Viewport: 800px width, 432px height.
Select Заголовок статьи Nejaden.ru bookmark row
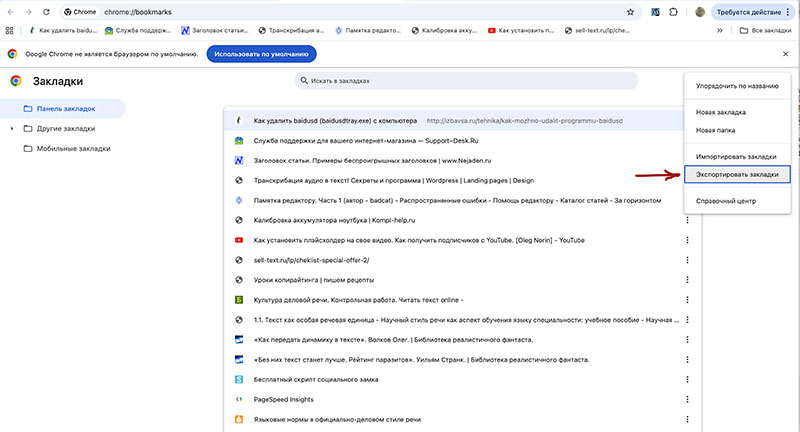click(x=454, y=161)
